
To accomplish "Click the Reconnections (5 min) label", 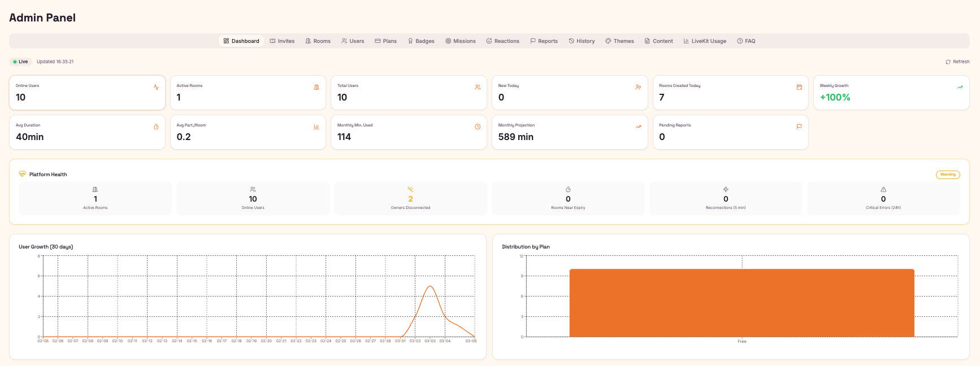I will (726, 208).
